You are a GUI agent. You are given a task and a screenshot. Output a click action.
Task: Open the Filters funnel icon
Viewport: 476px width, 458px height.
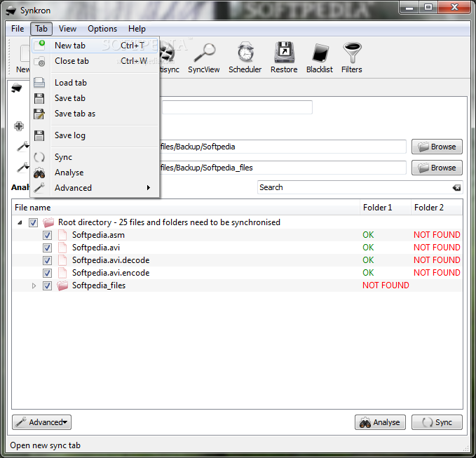352,52
